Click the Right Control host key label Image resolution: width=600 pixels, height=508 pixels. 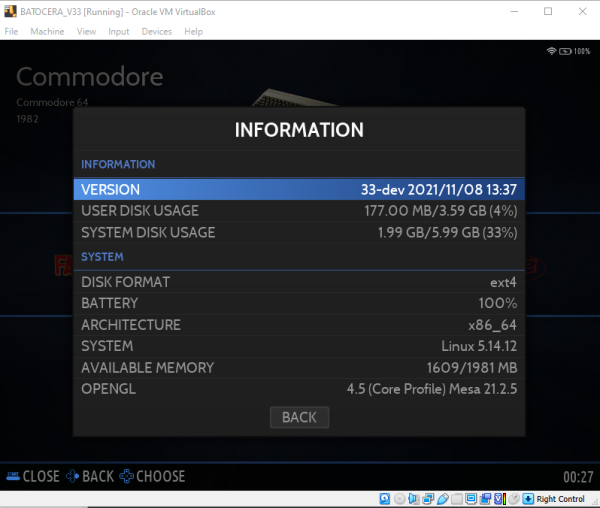coord(561,499)
